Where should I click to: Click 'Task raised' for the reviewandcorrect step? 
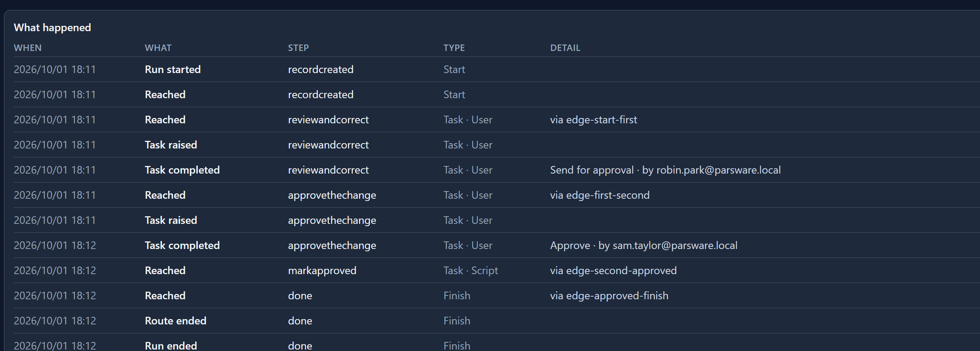[171, 145]
